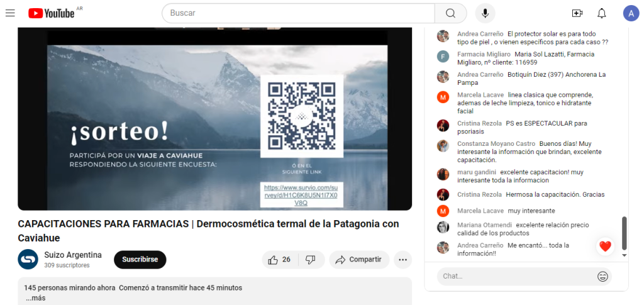This screenshot has width=644, height=305.
Task: Send a heart reaction in chat
Action: [605, 246]
